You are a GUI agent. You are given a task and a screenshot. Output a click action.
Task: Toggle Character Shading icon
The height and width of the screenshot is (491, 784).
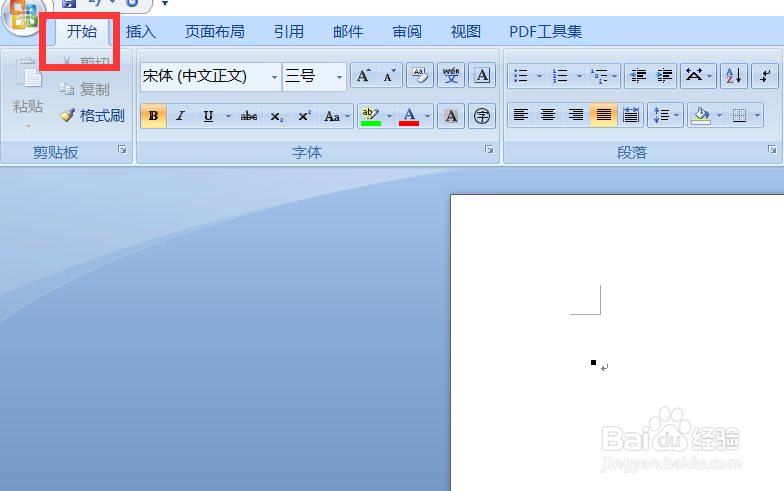click(451, 116)
